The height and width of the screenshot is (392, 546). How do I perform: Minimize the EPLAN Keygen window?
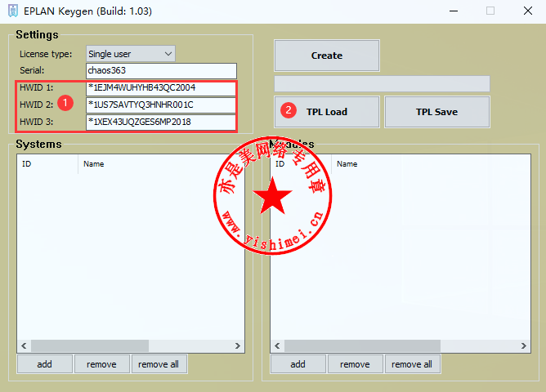[454, 11]
